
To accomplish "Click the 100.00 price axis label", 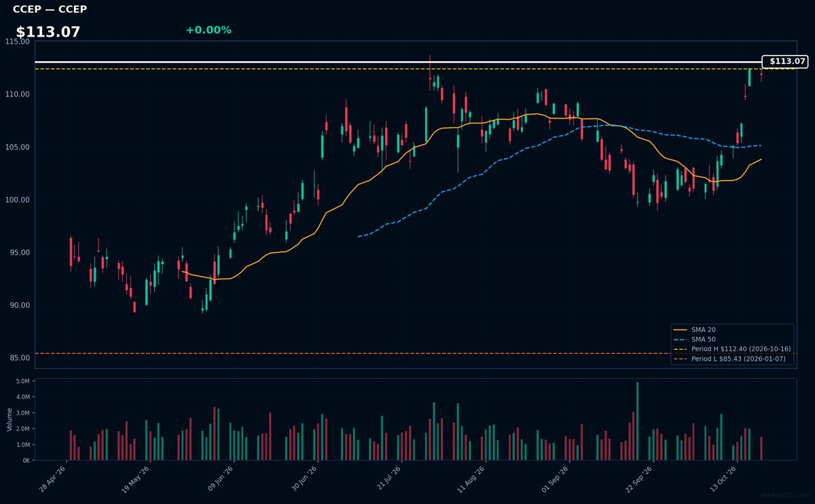I will click(18, 200).
